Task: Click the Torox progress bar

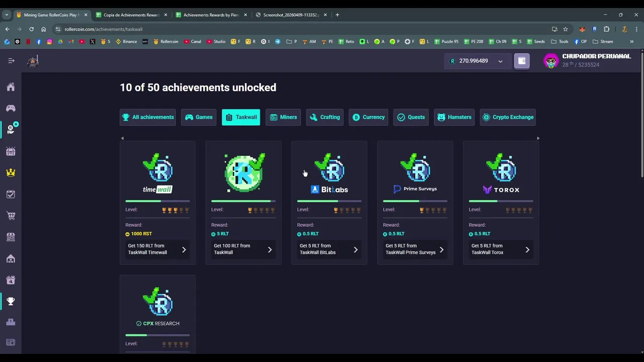Action: pos(501,201)
